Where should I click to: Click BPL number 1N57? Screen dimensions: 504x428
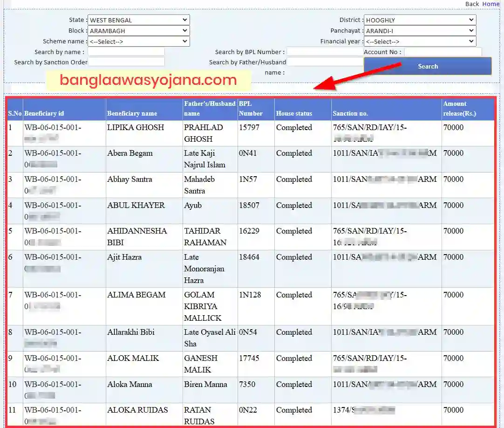click(248, 179)
